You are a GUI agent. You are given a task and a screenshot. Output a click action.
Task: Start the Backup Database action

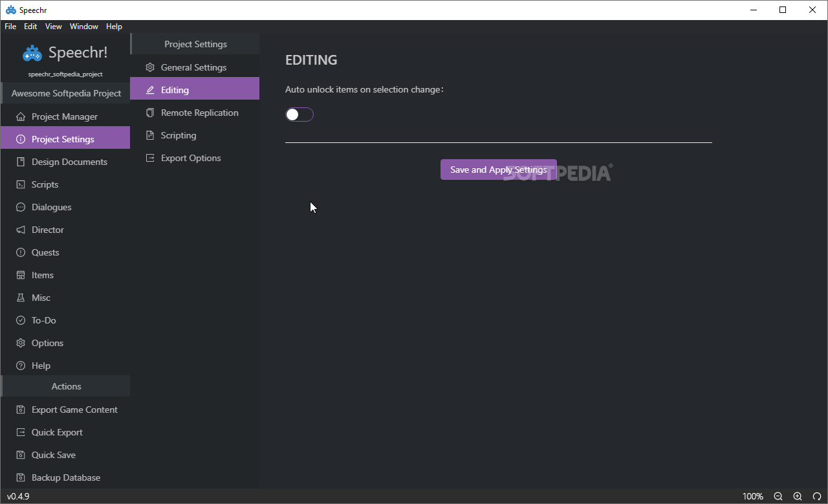[65, 477]
